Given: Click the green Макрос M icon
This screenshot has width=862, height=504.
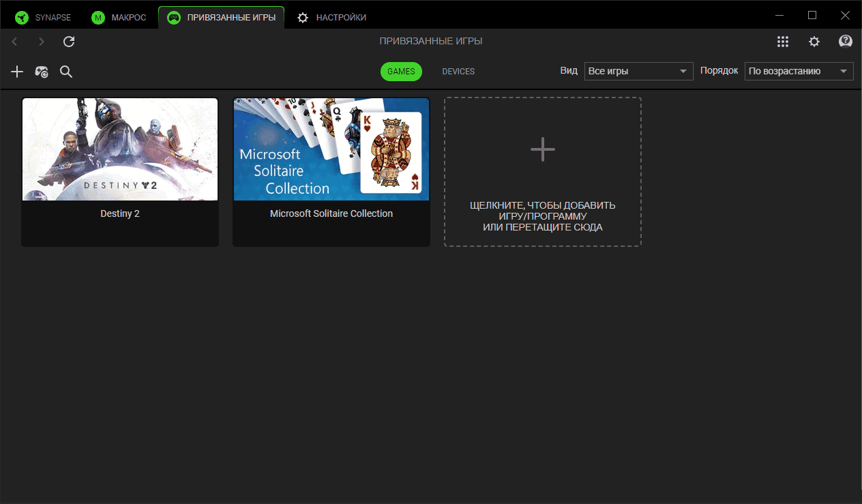Looking at the screenshot, I should point(98,18).
